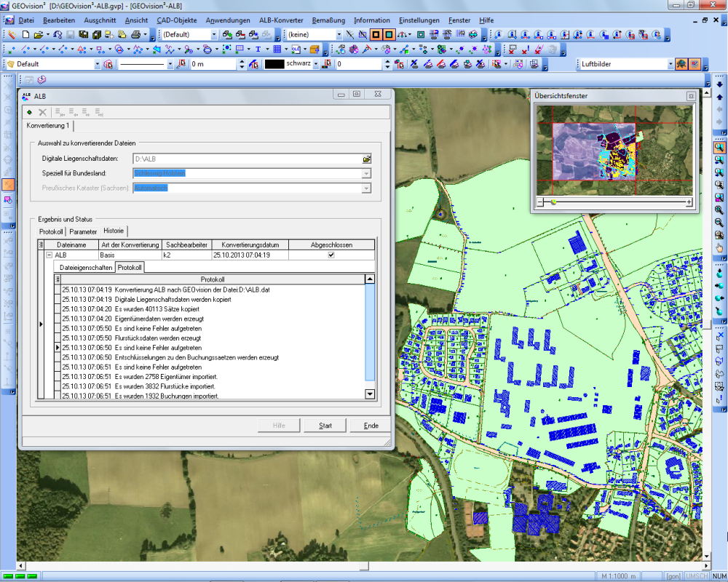Viewport: 728px width, 582px height.
Task: Select the text object T tool
Action: click(258, 49)
